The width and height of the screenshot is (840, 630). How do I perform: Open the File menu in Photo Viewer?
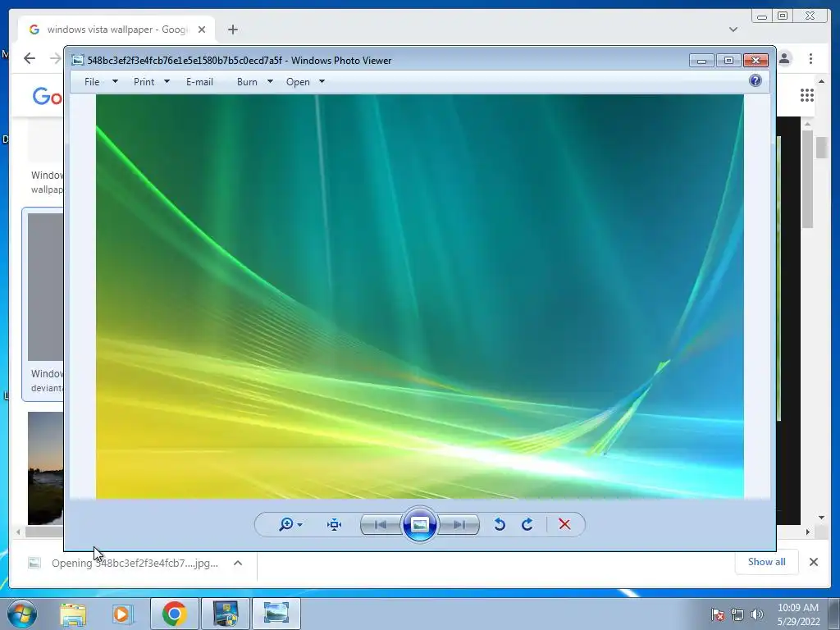pyautogui.click(x=92, y=82)
